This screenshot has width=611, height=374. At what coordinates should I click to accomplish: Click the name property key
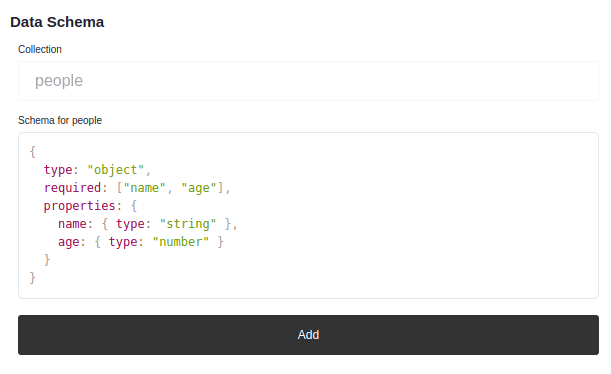point(72,224)
